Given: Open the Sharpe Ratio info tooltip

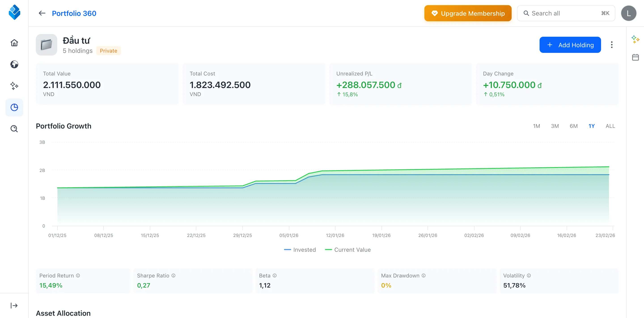Looking at the screenshot, I should [174, 275].
